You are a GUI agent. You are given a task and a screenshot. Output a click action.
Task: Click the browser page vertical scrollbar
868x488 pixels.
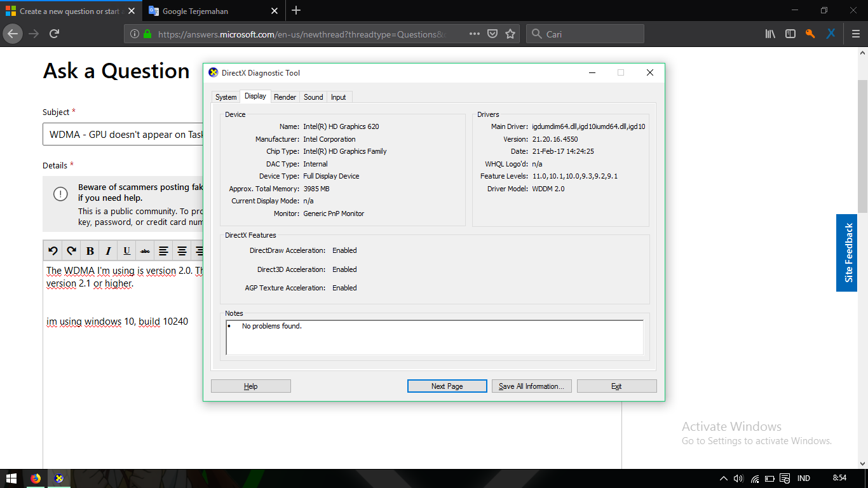pos(862,146)
